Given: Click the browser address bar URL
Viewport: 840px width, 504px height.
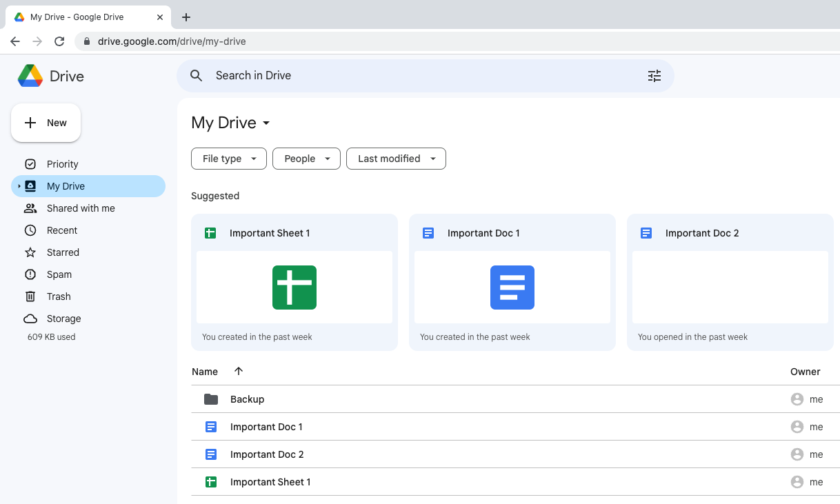Looking at the screenshot, I should click(172, 41).
